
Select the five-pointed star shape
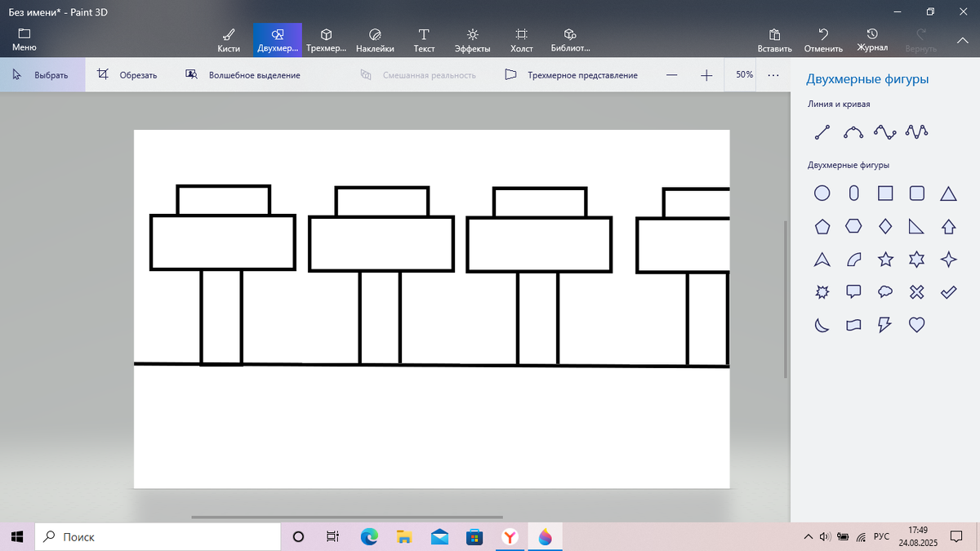click(x=885, y=260)
